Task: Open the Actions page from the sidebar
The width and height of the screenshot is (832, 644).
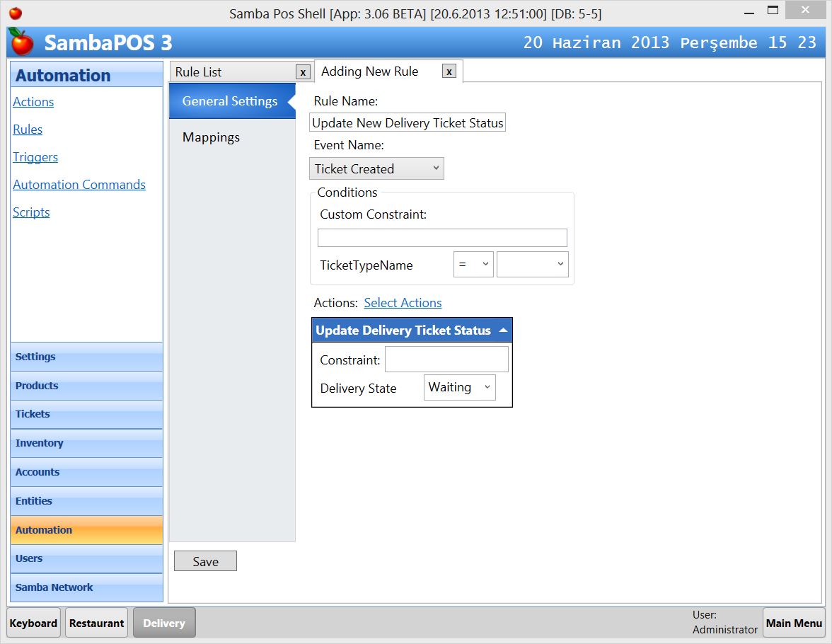Action: click(x=33, y=102)
